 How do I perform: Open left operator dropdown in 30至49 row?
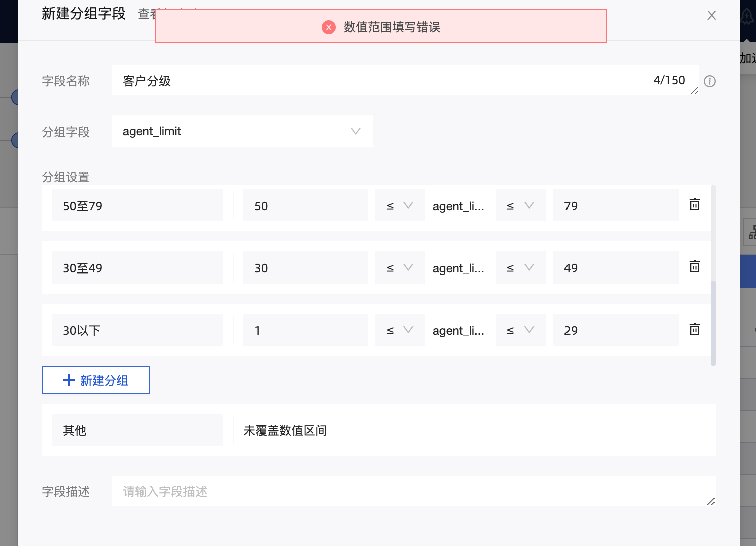point(400,268)
